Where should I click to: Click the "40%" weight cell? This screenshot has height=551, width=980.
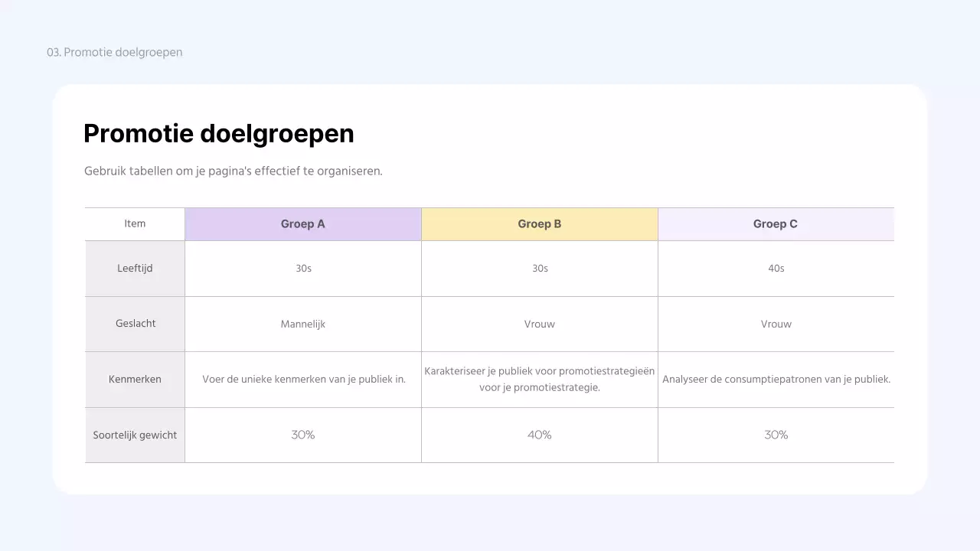tap(540, 435)
